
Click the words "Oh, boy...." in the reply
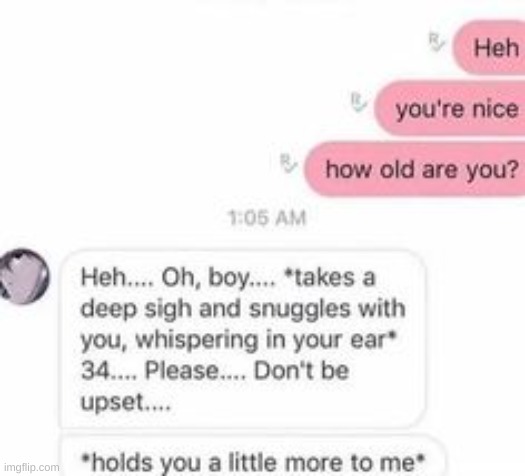point(219,278)
